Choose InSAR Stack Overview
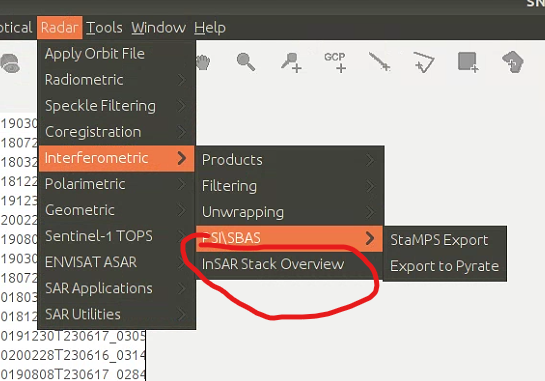This screenshot has width=545, height=381. [x=290, y=264]
